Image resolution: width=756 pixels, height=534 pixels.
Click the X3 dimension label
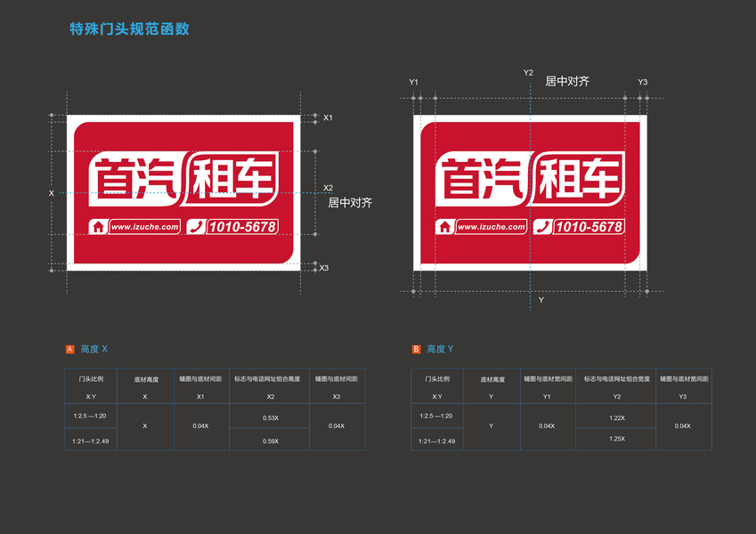pyautogui.click(x=323, y=268)
